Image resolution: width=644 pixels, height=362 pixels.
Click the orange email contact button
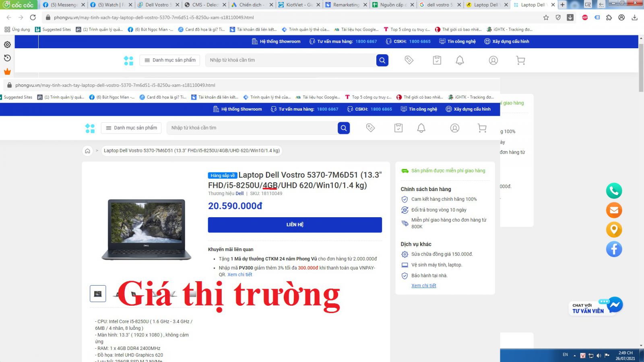coord(614,210)
